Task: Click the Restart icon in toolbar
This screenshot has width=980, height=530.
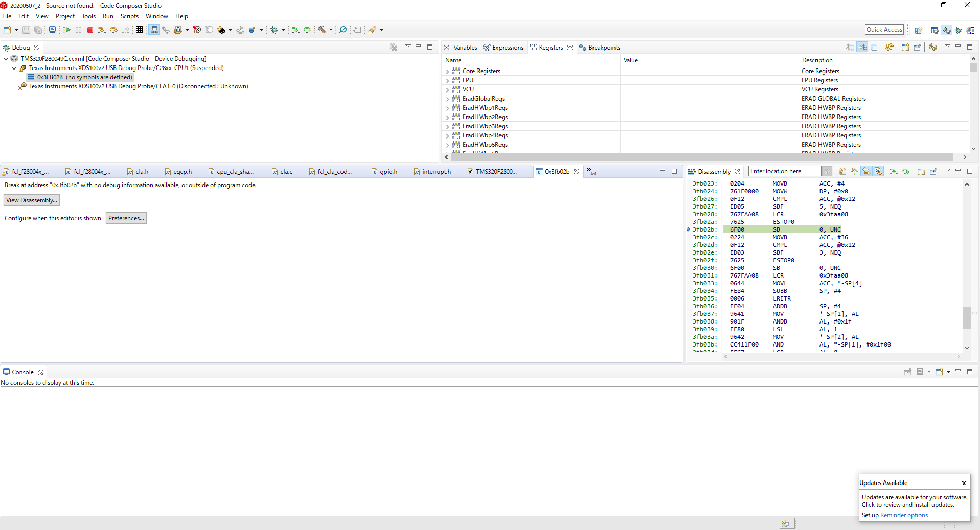Action: (x=240, y=30)
